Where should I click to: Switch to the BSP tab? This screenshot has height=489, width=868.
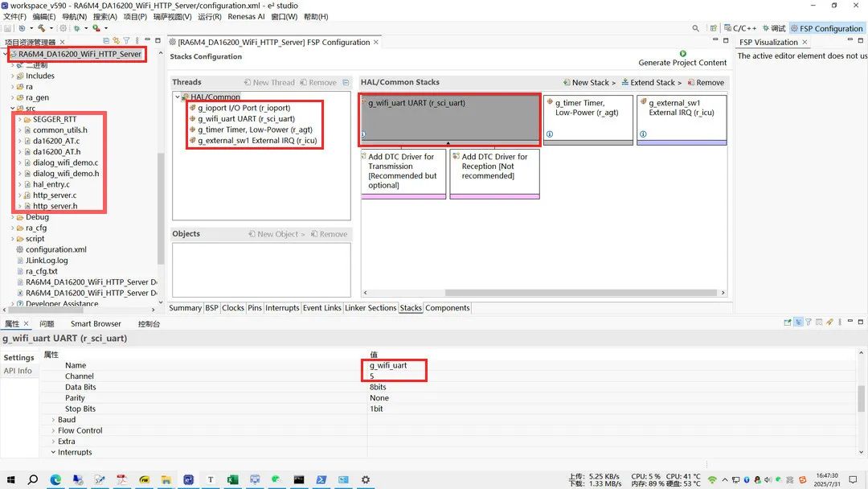[212, 308]
